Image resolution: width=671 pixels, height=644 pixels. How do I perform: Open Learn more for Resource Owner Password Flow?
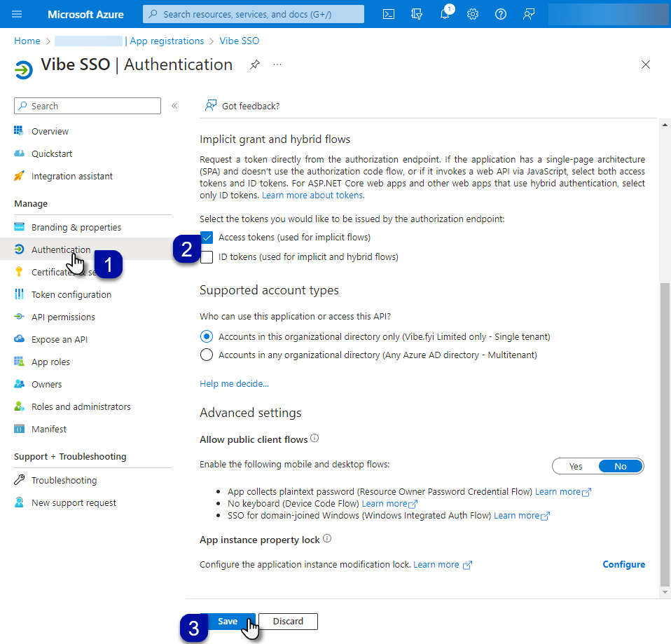(562, 491)
